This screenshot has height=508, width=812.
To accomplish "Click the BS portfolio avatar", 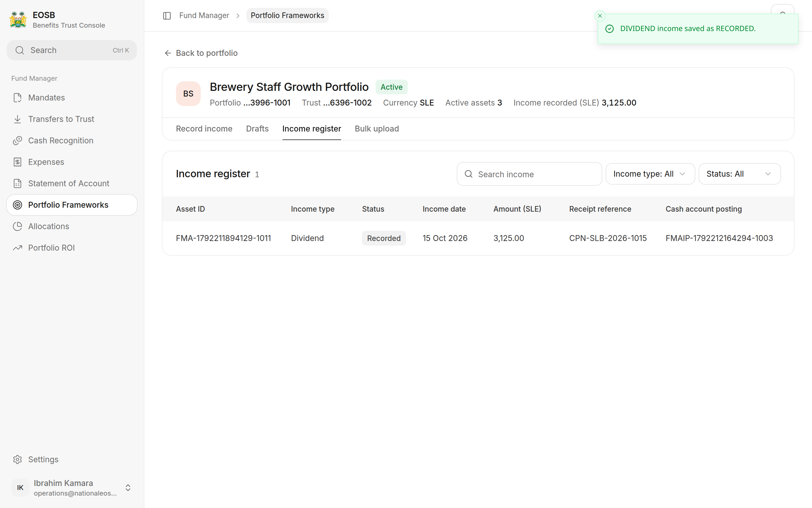I will click(188, 94).
